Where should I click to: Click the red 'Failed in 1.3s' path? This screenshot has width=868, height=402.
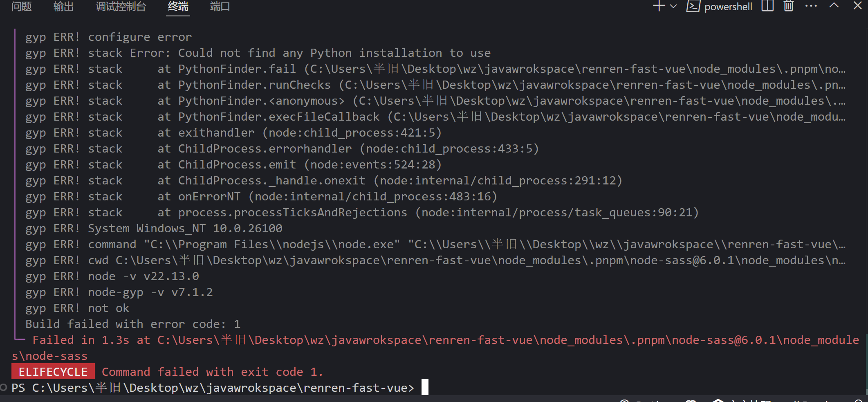(x=435, y=348)
